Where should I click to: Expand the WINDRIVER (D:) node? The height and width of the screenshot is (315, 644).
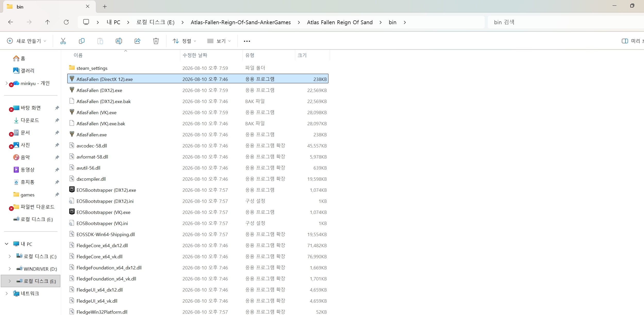tap(10, 269)
